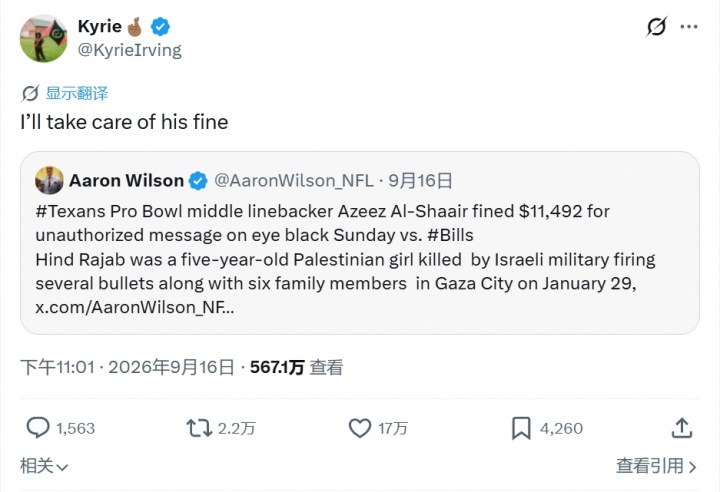
Task: Open the #Bills hashtag
Action: coord(450,235)
